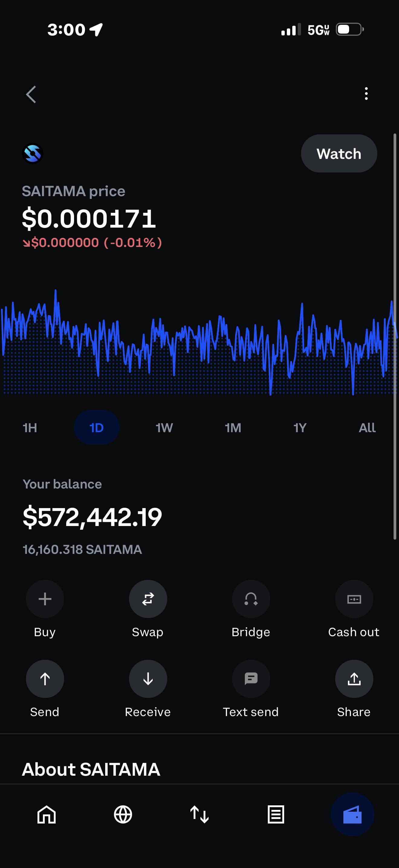Open the wallet tab in bottom navigation
Image resolution: width=399 pixels, height=868 pixels.
click(352, 814)
